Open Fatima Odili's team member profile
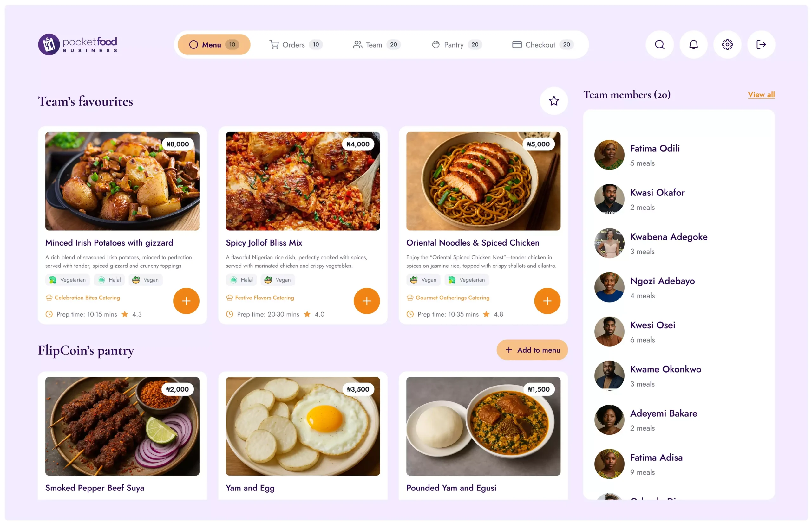812x525 pixels. (655, 148)
